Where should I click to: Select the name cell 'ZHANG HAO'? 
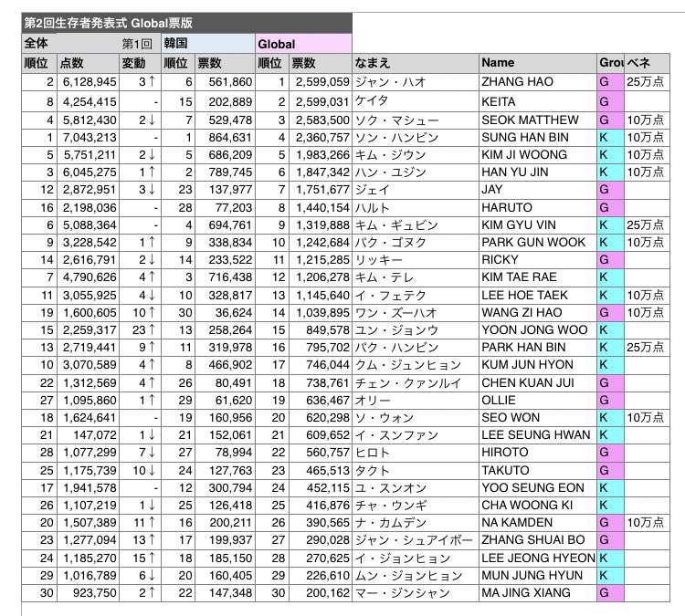tap(538, 82)
